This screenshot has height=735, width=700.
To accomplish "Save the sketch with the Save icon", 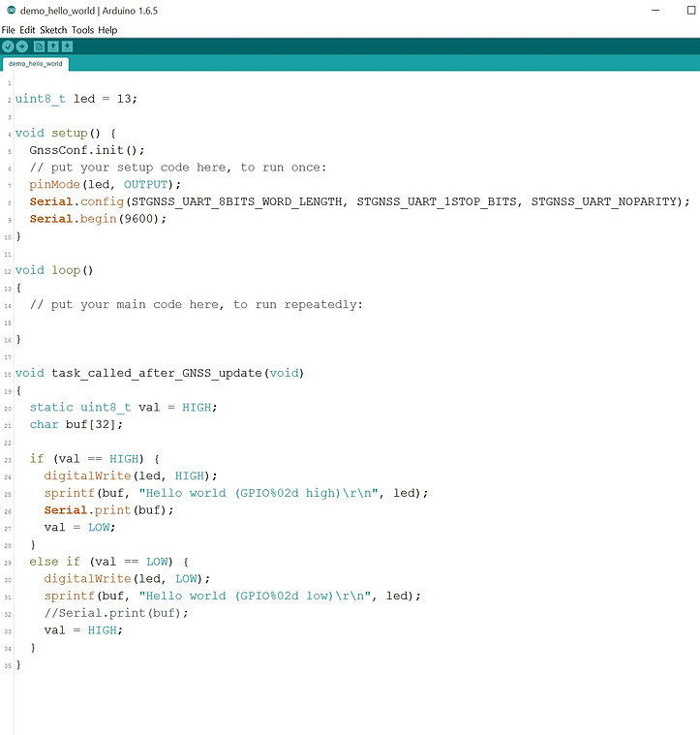I will coord(67,46).
